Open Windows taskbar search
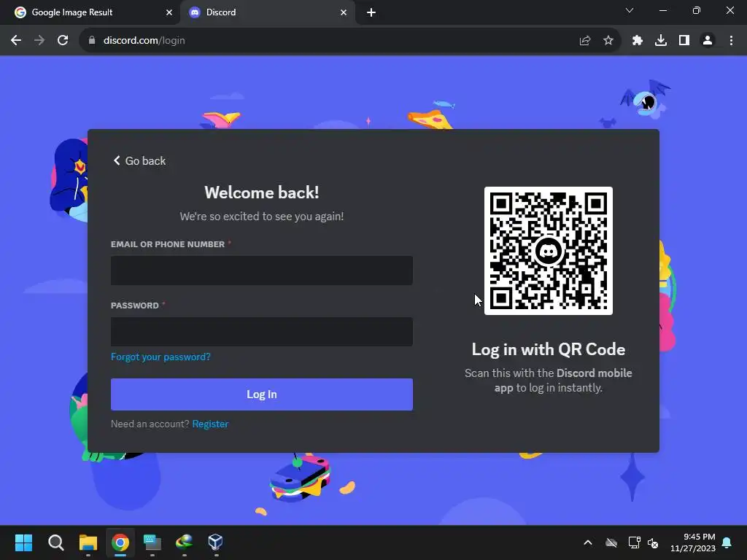 [x=55, y=542]
